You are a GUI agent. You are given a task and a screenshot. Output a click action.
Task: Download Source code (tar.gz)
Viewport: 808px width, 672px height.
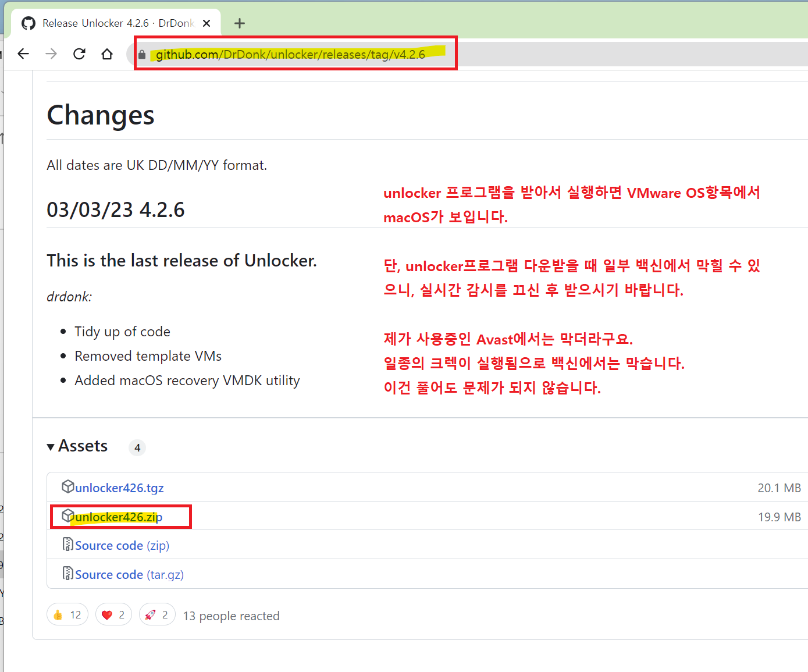click(129, 575)
